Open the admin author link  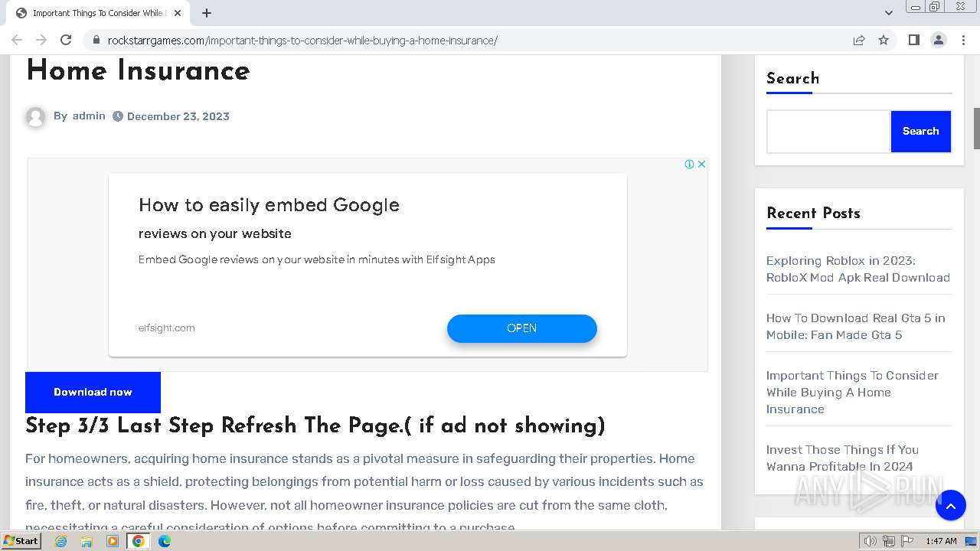click(89, 116)
